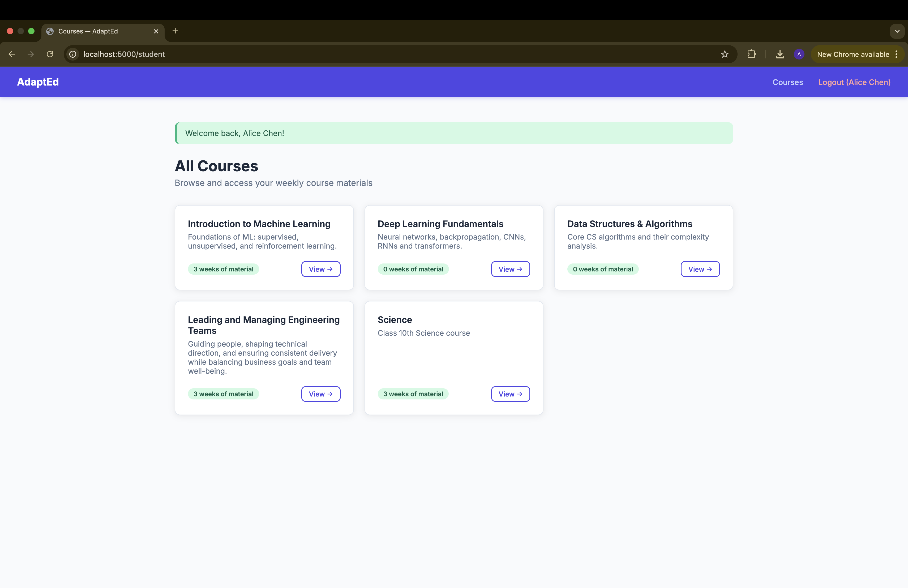Open the Extensions puzzle icon
This screenshot has width=908, height=588.
751,54
